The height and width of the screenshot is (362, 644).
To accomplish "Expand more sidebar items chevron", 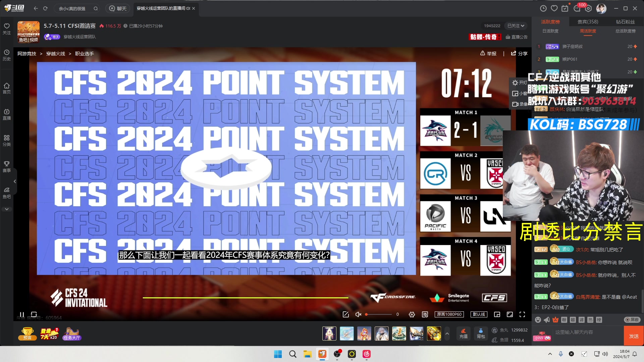I will (x=7, y=209).
